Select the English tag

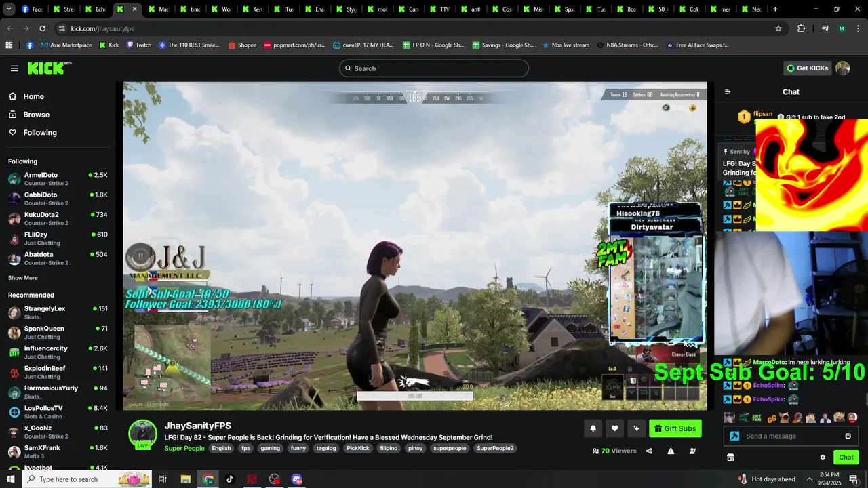pyautogui.click(x=221, y=448)
